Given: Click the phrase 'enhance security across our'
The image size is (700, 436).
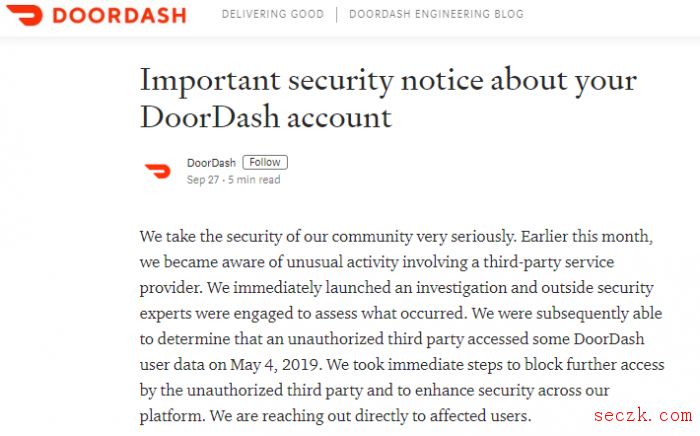Looking at the screenshot, I should pos(512,390).
